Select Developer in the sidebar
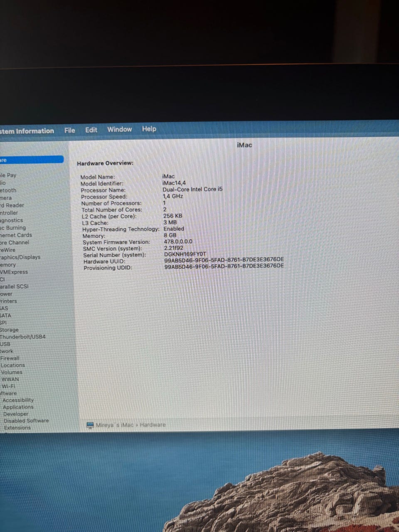 point(16,414)
